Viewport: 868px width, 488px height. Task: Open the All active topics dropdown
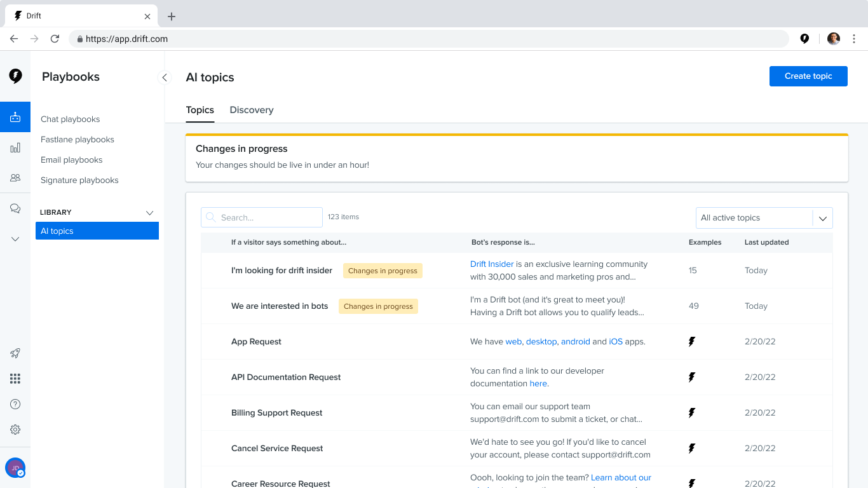(x=764, y=218)
